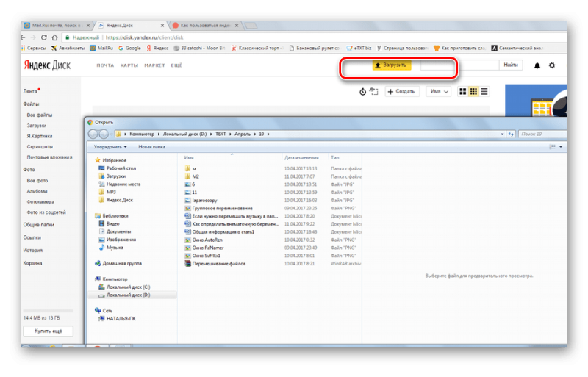Switch to the Mail.Ru browser tab
This screenshot has width=588, height=377.
(x=57, y=26)
